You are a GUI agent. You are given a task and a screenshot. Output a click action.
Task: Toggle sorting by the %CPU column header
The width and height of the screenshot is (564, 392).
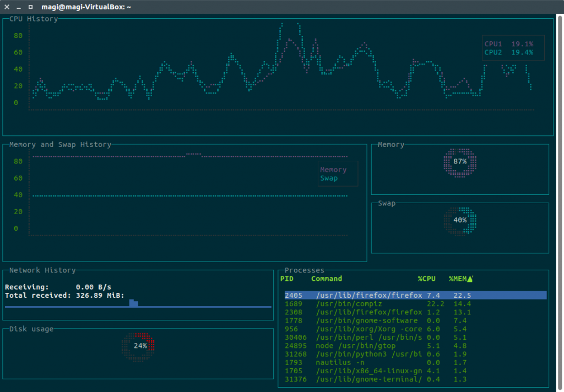coord(427,279)
